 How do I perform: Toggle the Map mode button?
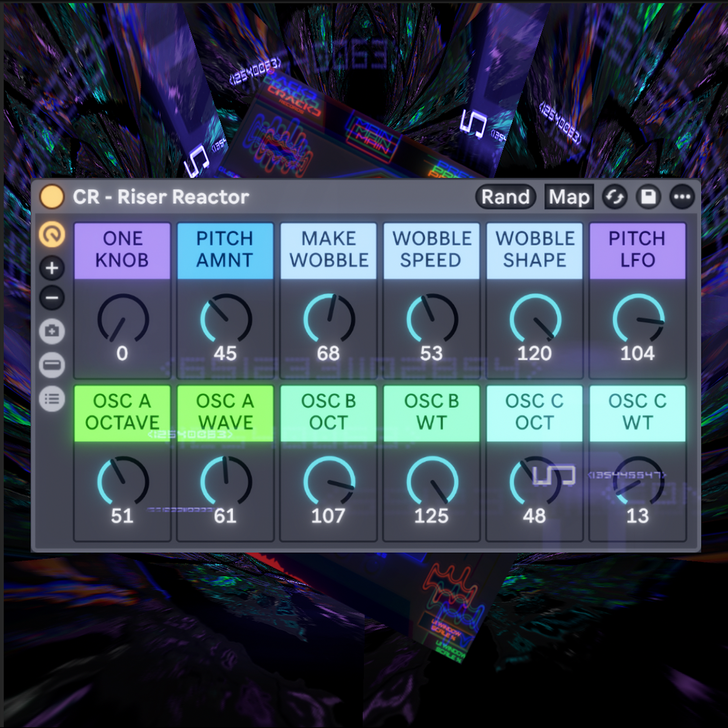coord(569,197)
